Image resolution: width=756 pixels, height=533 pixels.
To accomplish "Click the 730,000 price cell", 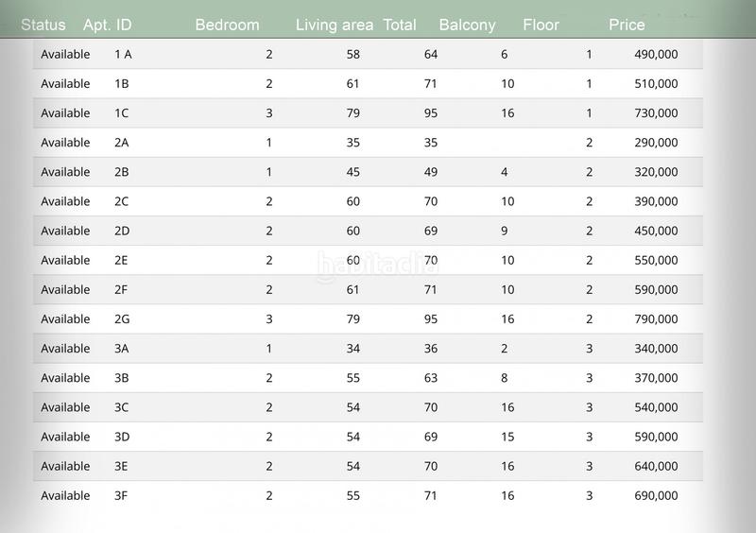I will tap(656, 113).
